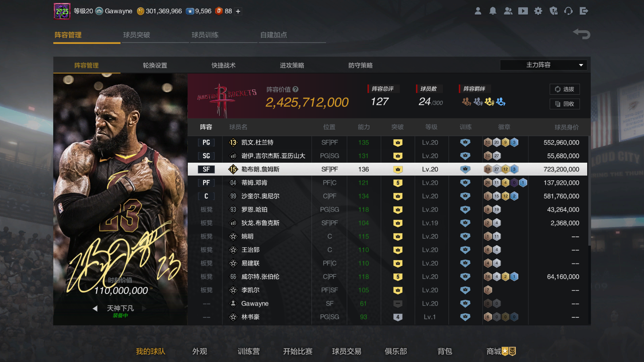644x362 pixels.
Task: Open the notifications bell
Action: pos(493,11)
